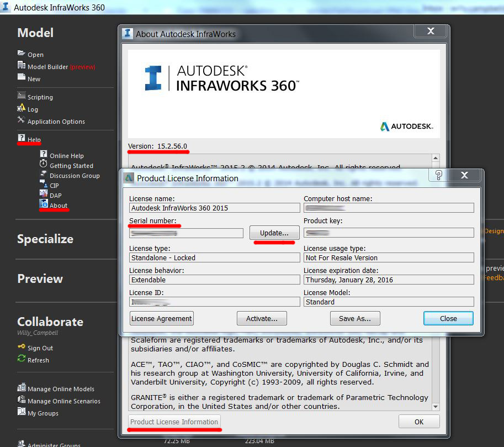The width and height of the screenshot is (504, 447).
Task: Click the Help question mark icon
Action: [21, 138]
